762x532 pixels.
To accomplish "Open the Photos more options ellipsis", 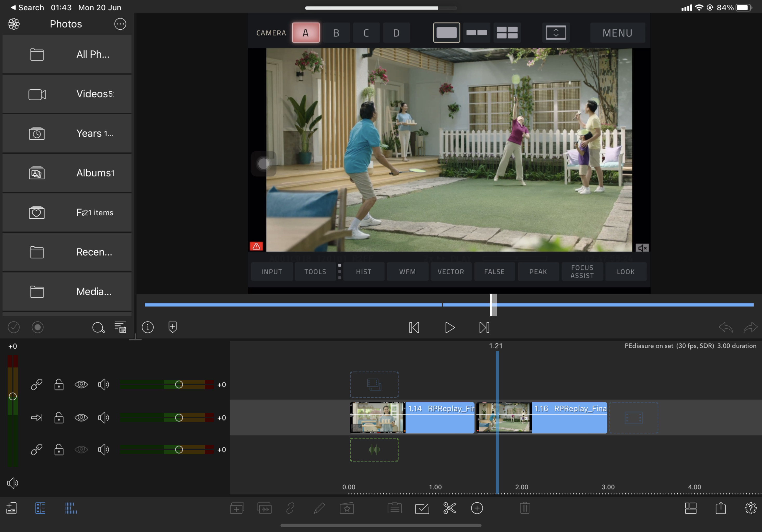I will point(120,24).
